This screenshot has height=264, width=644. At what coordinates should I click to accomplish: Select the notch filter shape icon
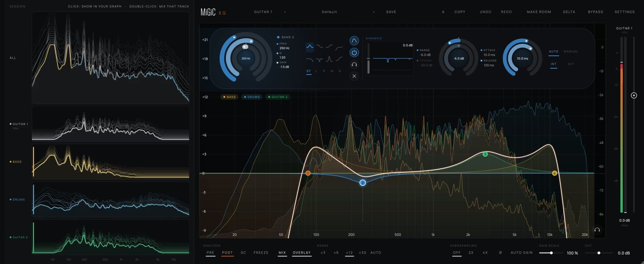tap(319, 60)
